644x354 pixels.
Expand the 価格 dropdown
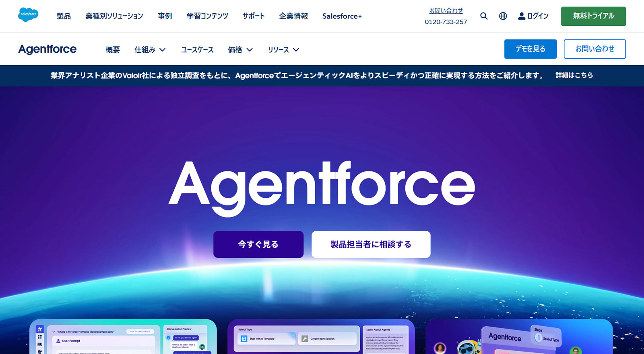(240, 49)
